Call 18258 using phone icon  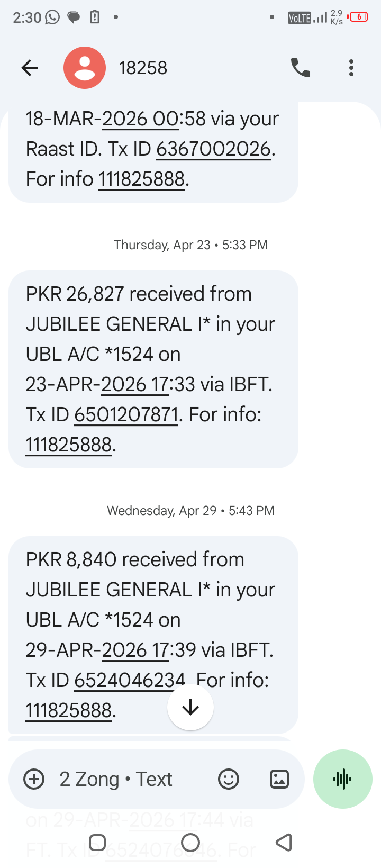tap(301, 68)
